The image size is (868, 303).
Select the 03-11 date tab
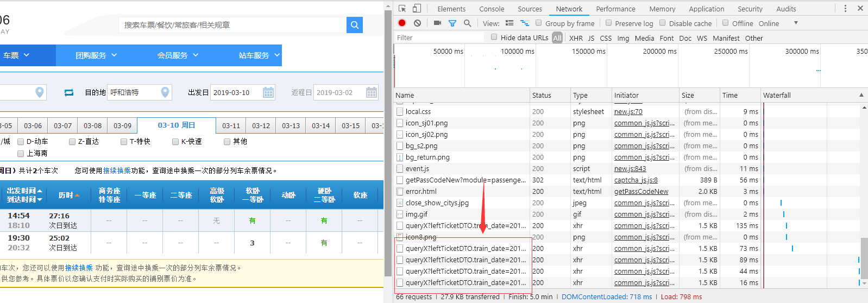(231, 125)
